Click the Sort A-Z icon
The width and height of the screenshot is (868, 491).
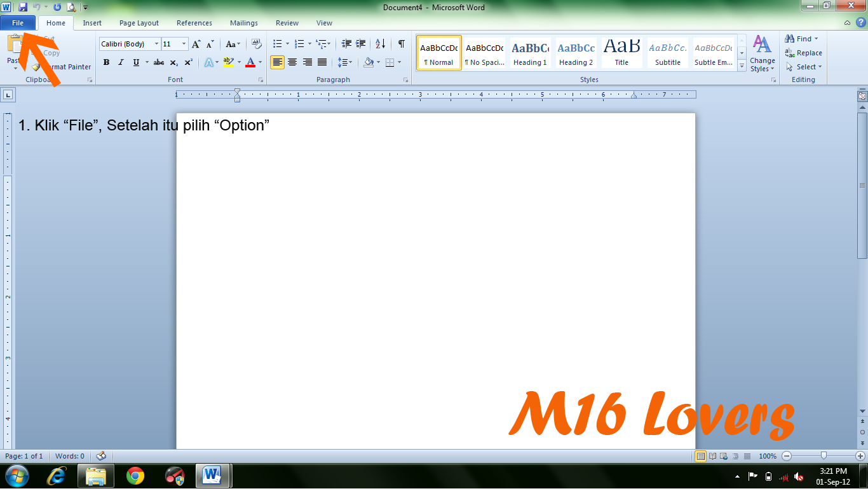tap(380, 44)
